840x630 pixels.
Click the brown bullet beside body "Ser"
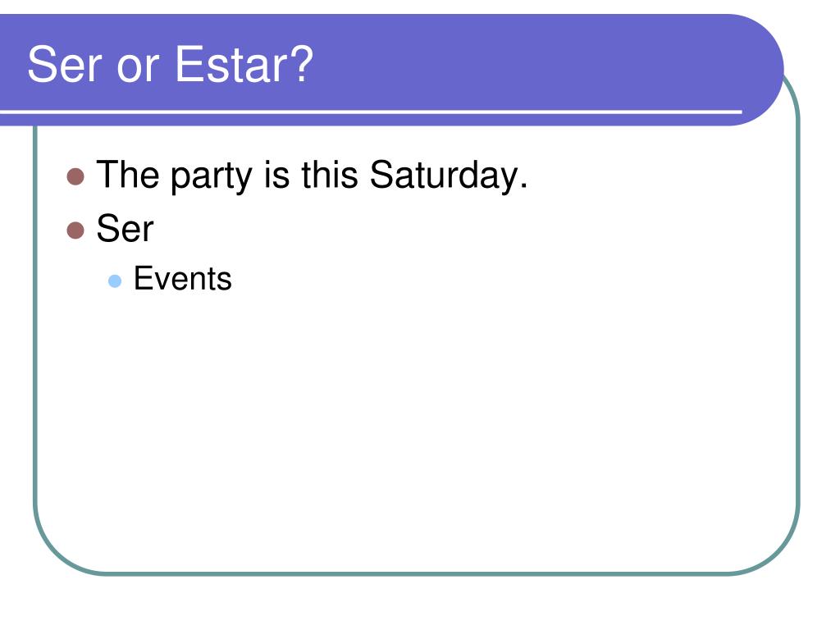pyautogui.click(x=75, y=231)
